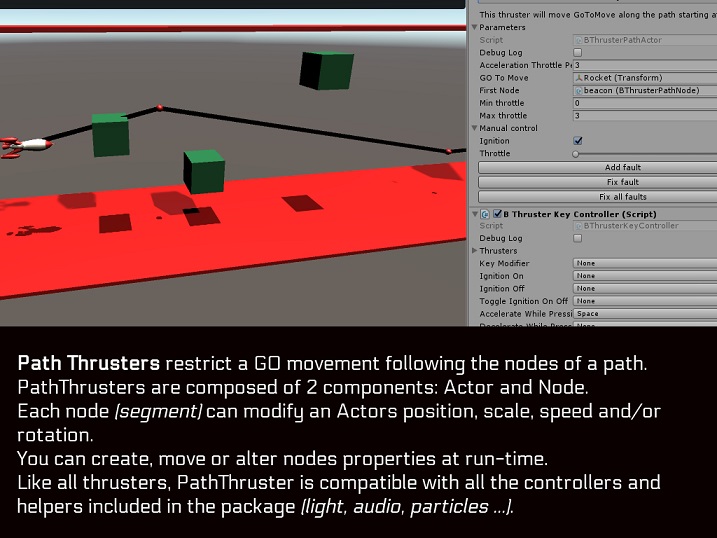This screenshot has height=538, width=717.
Task: Edit Acceleration Throttle value field
Action: pyautogui.click(x=645, y=65)
